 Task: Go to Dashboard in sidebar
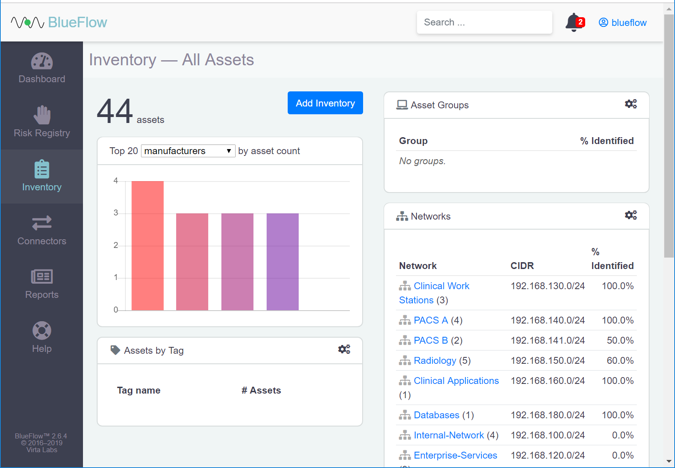(x=41, y=69)
